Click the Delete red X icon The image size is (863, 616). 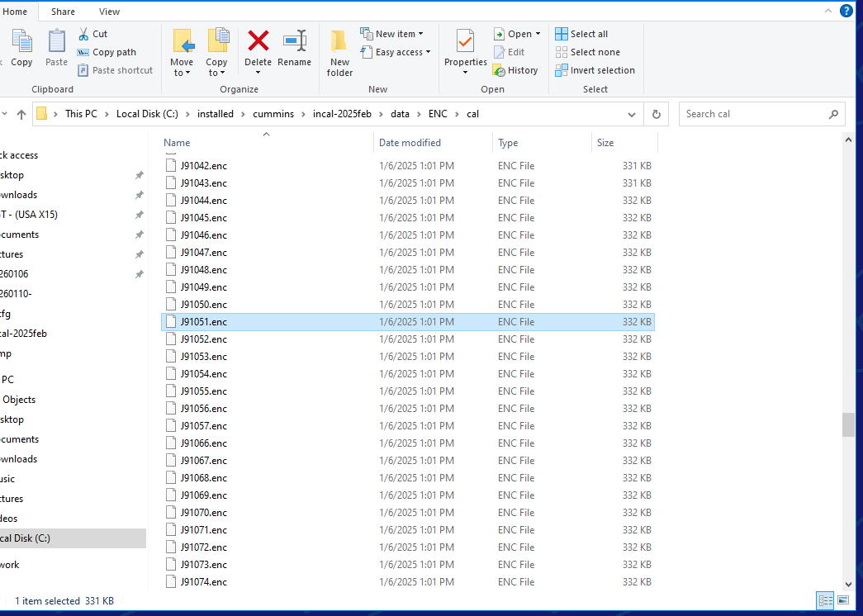[x=258, y=40]
